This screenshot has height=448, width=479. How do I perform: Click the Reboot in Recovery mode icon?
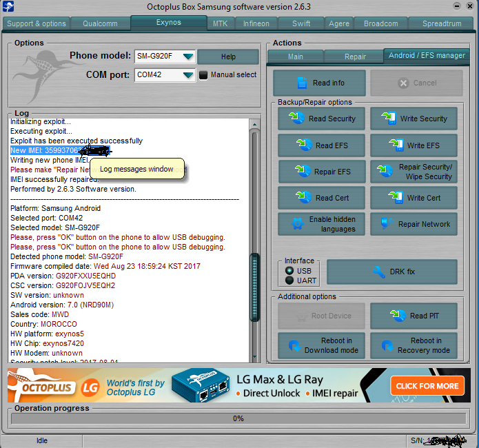click(387, 345)
